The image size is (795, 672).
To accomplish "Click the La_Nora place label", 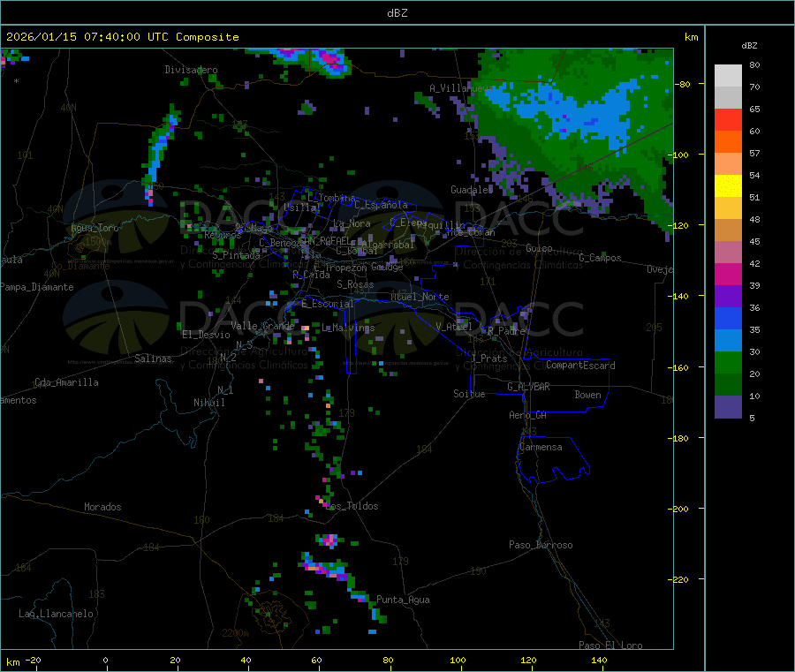I will pos(352,223).
